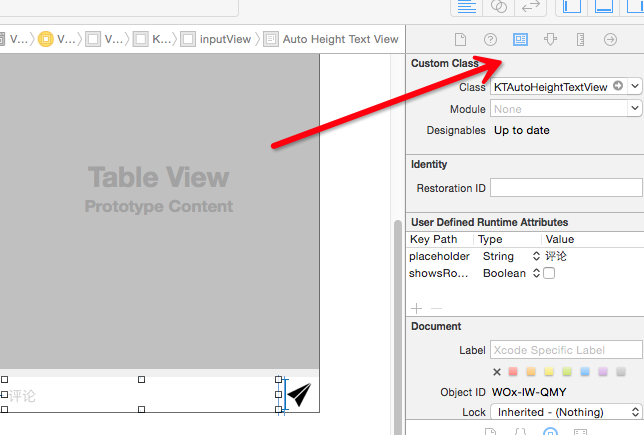
Task: Select the yellow view controller V... breadcrumb
Action: 57,39
